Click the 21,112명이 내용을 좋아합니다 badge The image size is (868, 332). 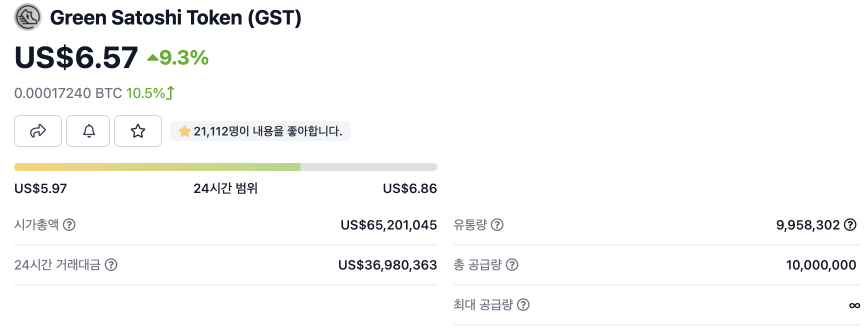[x=260, y=131]
